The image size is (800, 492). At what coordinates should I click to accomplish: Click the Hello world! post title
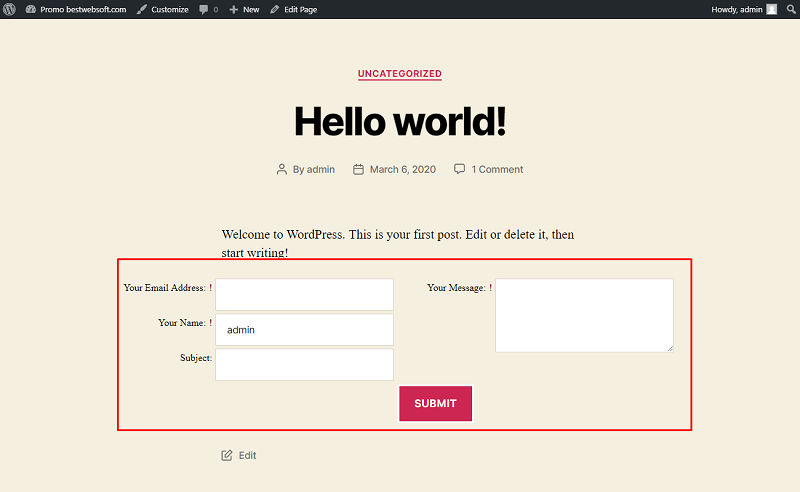[400, 121]
